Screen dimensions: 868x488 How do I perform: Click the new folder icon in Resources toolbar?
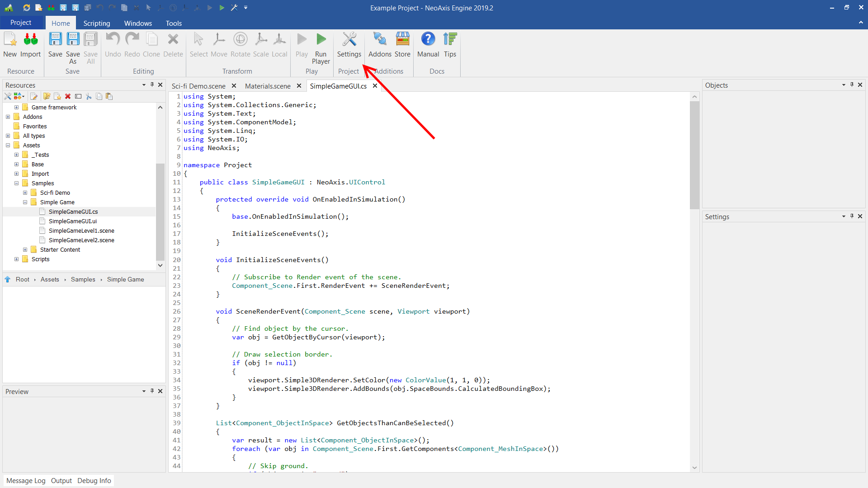pos(47,96)
